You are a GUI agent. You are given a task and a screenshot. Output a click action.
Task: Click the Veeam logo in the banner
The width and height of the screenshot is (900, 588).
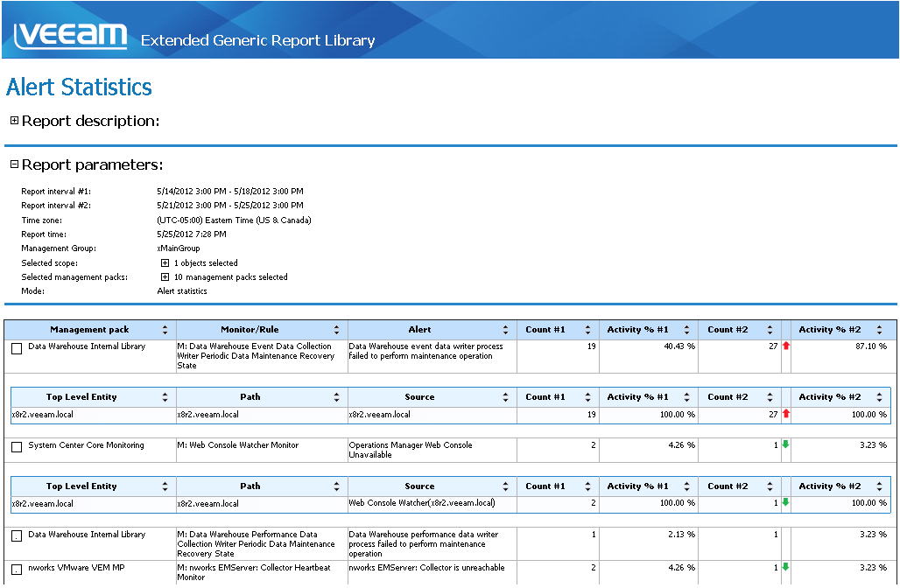tap(70, 36)
